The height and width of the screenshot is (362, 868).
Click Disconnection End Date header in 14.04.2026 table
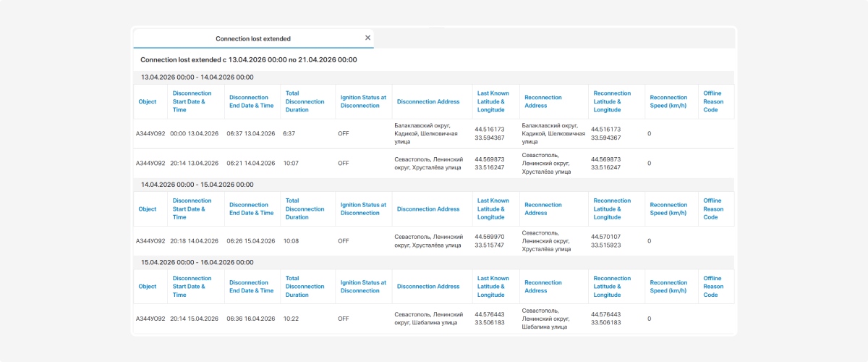coord(252,209)
